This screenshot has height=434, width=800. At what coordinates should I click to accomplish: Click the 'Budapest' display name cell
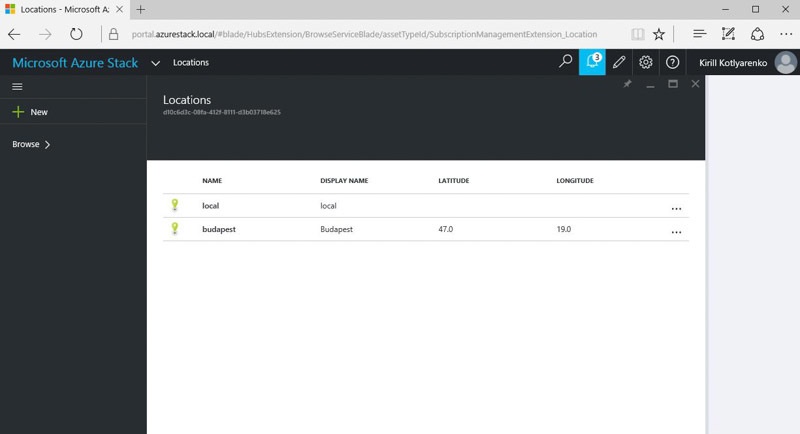click(336, 229)
